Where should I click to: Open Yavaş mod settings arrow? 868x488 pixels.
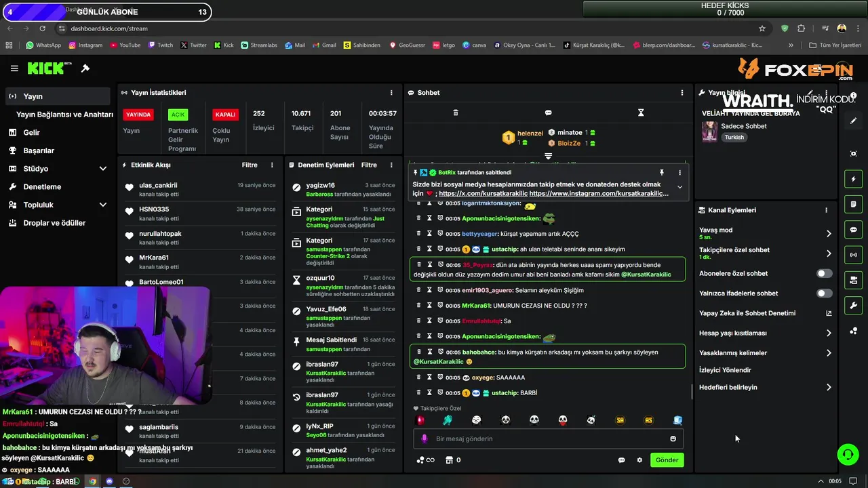829,233
